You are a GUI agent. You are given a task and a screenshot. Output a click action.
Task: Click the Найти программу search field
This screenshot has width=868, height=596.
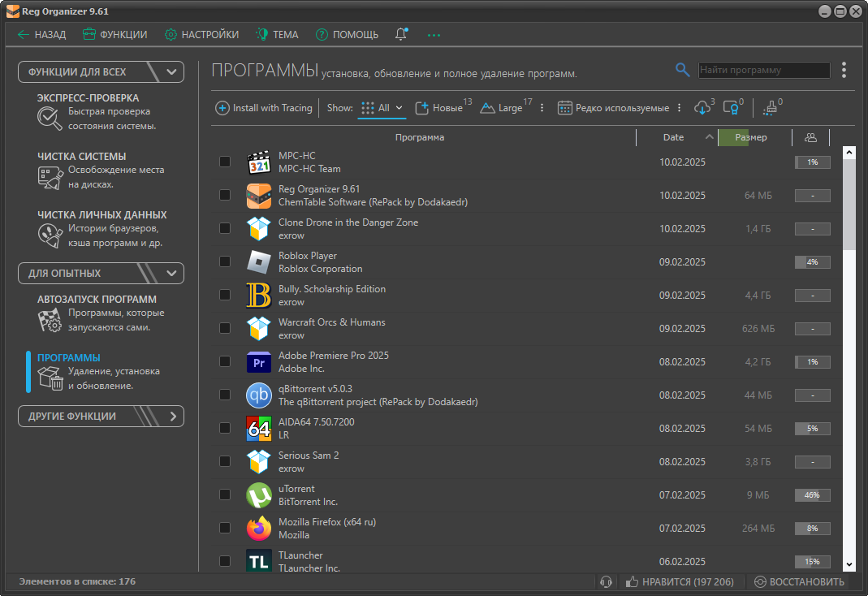pyautogui.click(x=764, y=70)
